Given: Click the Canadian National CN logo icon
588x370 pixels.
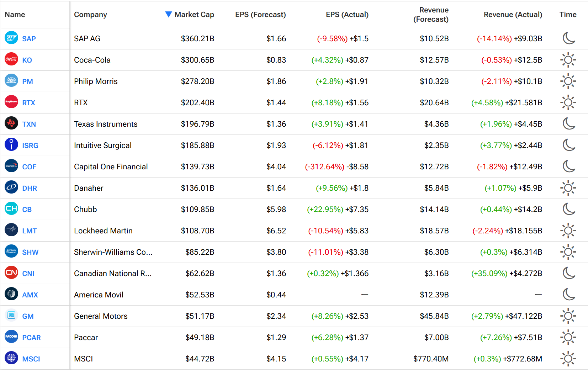Looking at the screenshot, I should coord(11,273).
